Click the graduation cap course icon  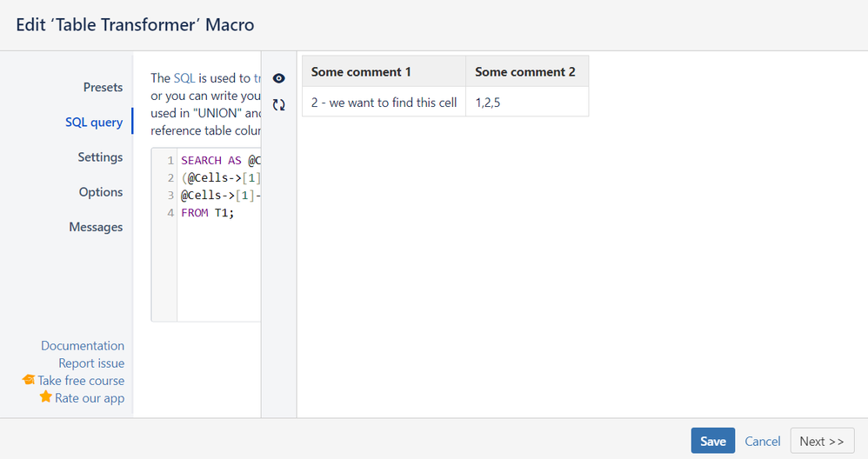click(x=28, y=380)
